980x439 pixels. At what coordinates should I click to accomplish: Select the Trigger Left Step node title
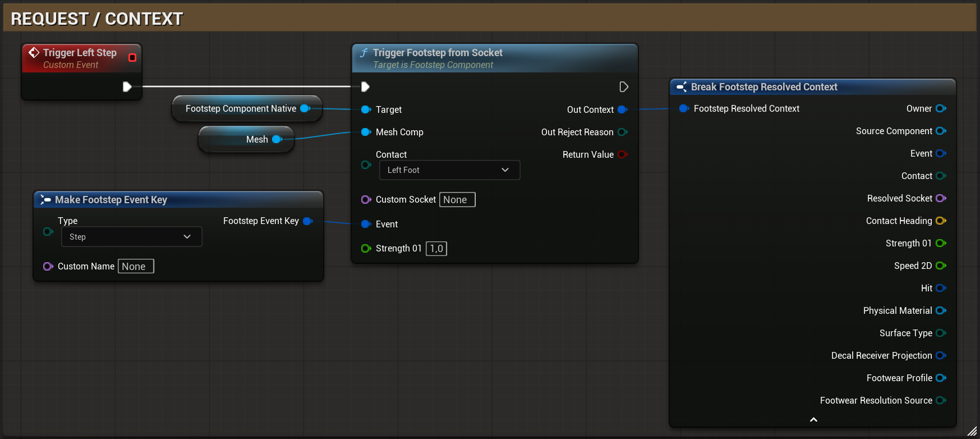(x=80, y=53)
